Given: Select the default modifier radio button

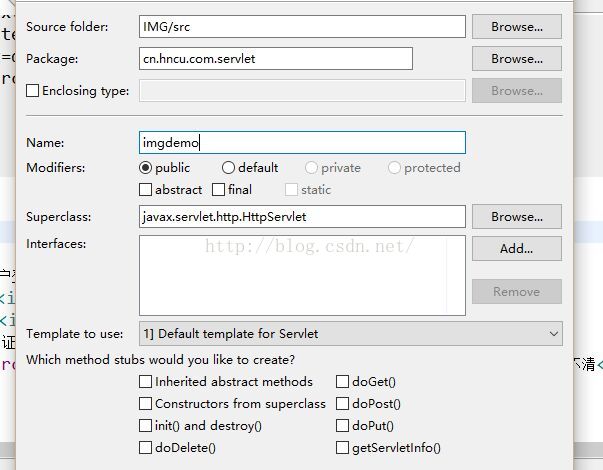Looking at the screenshot, I should click(x=228, y=168).
